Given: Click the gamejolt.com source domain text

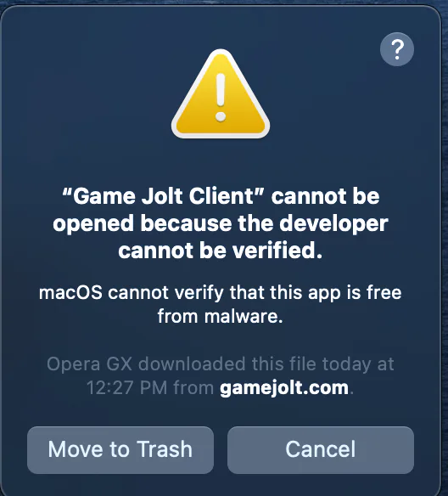Looking at the screenshot, I should click(284, 387).
